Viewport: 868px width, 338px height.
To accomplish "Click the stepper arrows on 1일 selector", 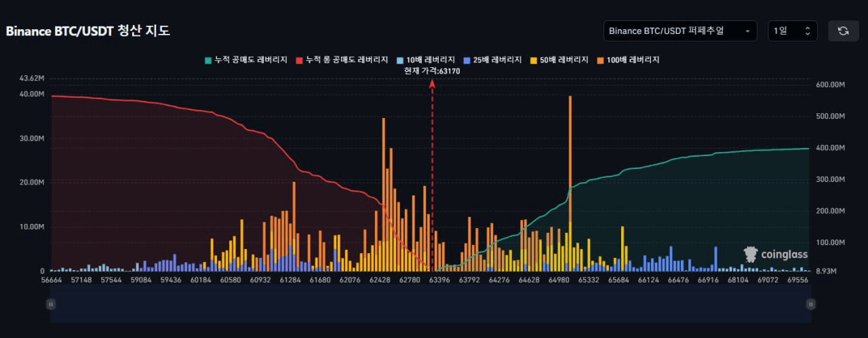I will 808,31.
